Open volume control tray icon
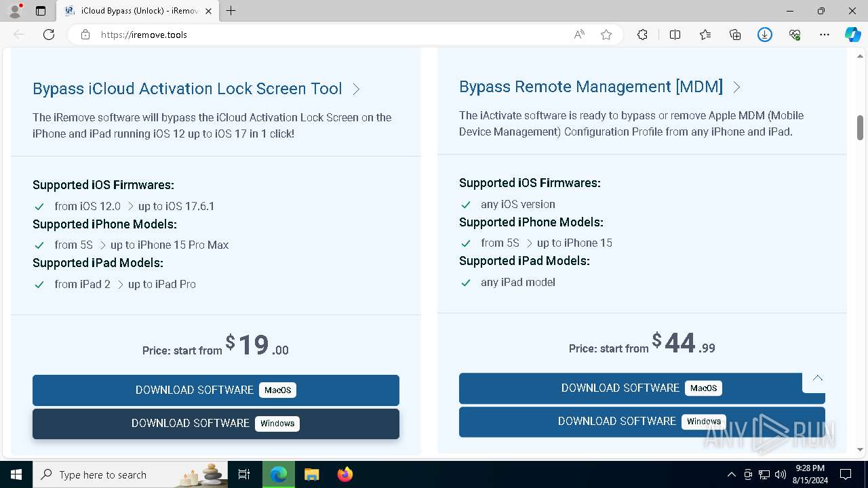Image resolution: width=868 pixels, height=488 pixels. 780,474
